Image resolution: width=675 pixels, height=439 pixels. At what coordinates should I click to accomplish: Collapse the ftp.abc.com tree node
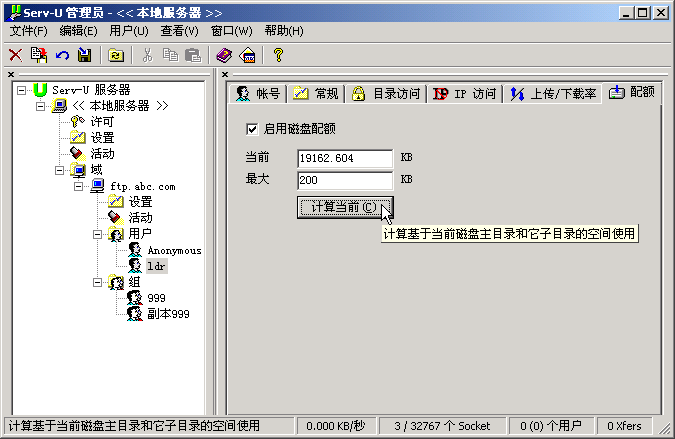click(78, 186)
